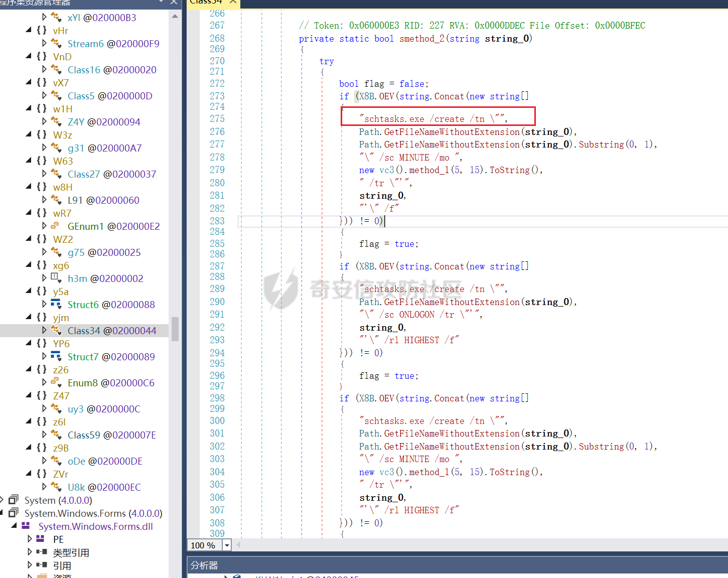The width and height of the screenshot is (728, 578).
Task: Click the PE node icon
Action: [41, 538]
